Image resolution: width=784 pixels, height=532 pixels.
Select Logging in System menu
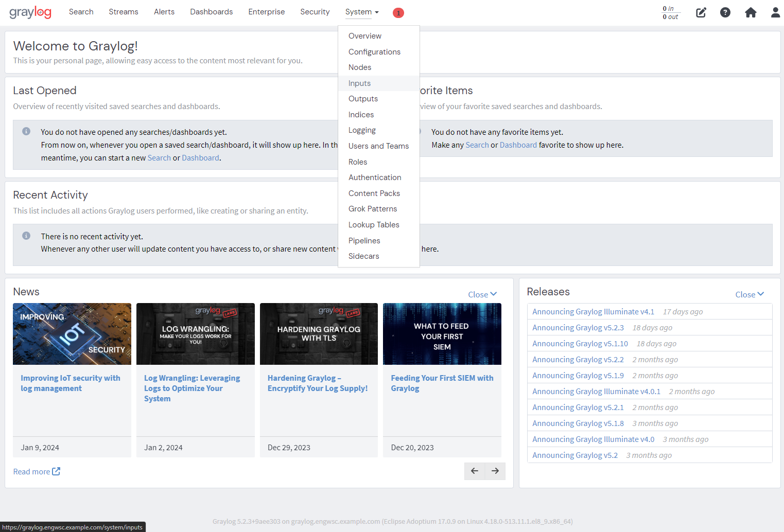[379, 130]
